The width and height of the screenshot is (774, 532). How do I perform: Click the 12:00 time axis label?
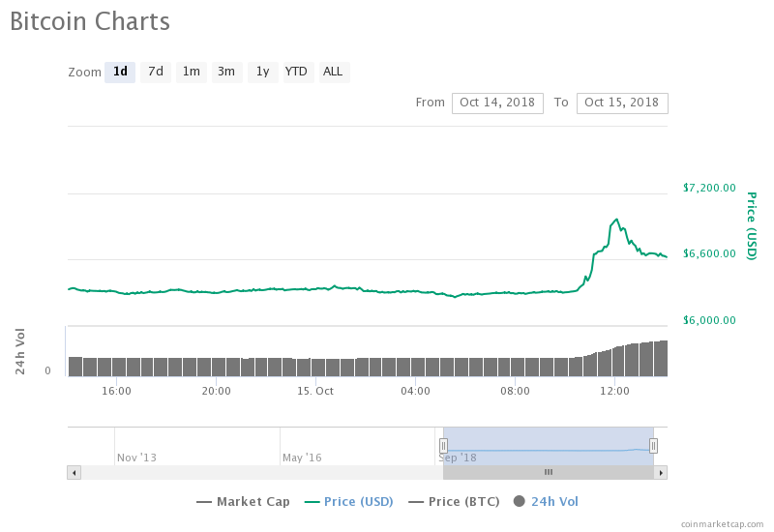(614, 391)
